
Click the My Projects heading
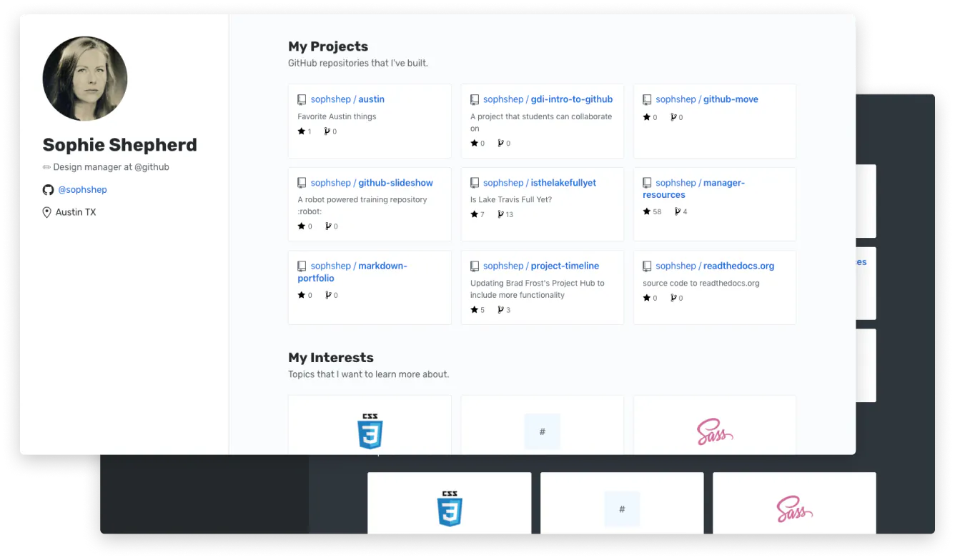pos(328,46)
